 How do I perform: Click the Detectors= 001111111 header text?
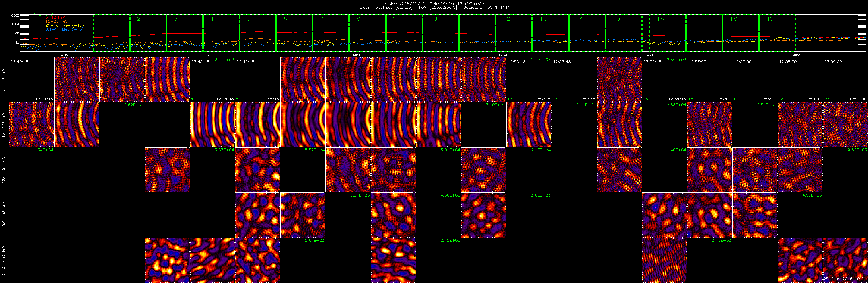click(486, 8)
